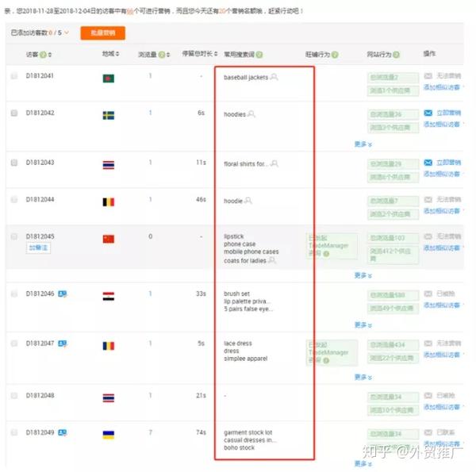Click contact card icon beside D1812049

[x=62, y=432]
